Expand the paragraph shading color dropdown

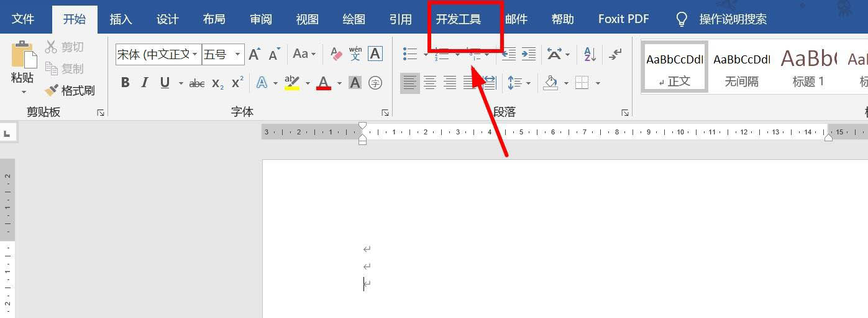[x=566, y=83]
